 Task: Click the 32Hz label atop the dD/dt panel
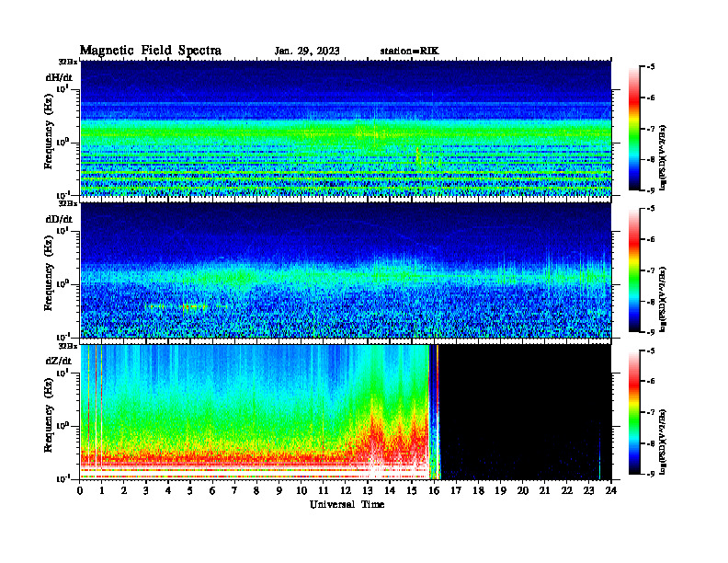pyautogui.click(x=68, y=203)
